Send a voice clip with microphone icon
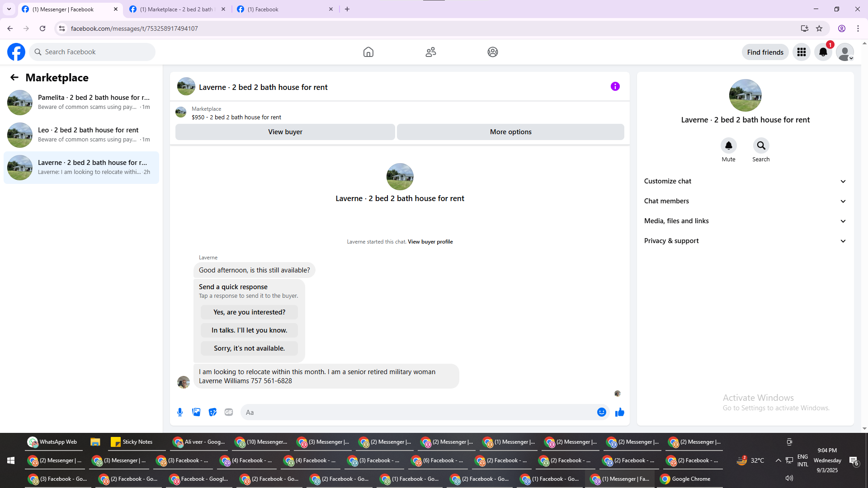Viewport: 868px width, 488px height. 180,412
